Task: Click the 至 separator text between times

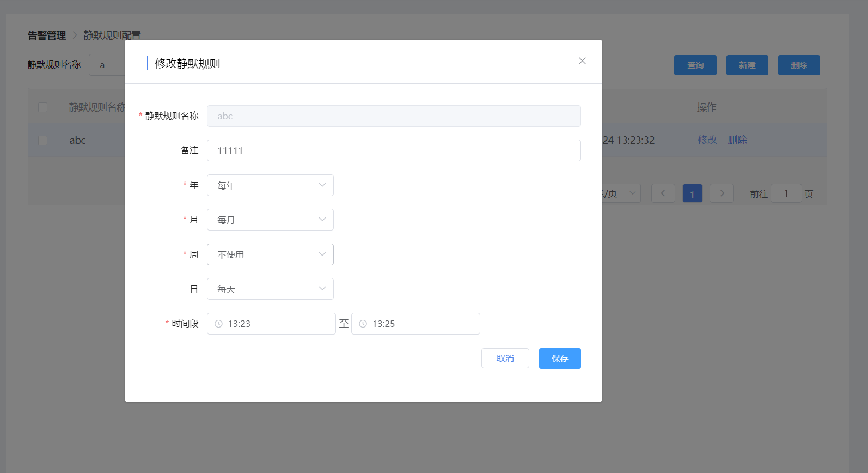Action: (x=344, y=324)
